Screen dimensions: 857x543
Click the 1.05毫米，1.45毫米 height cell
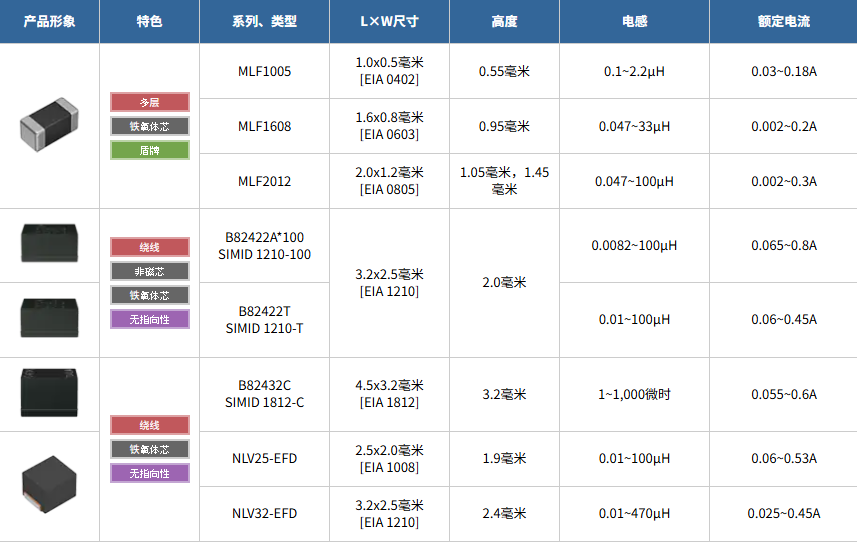[x=504, y=181]
